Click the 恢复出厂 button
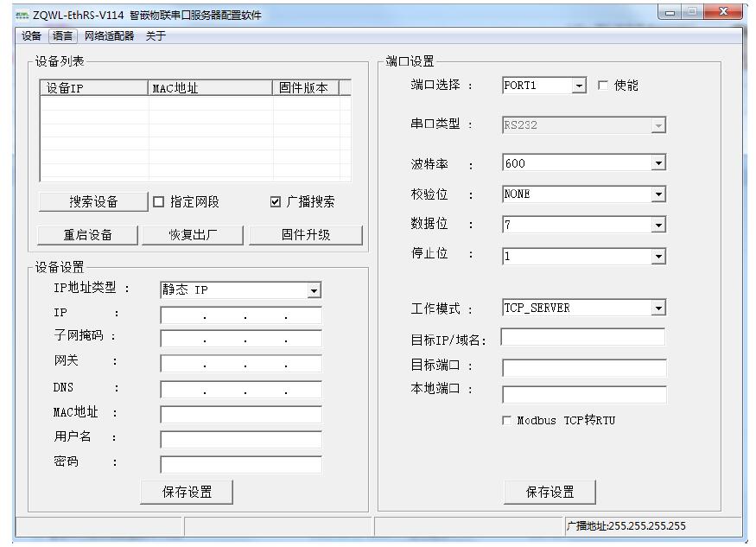The height and width of the screenshot is (547, 756). pyautogui.click(x=193, y=235)
